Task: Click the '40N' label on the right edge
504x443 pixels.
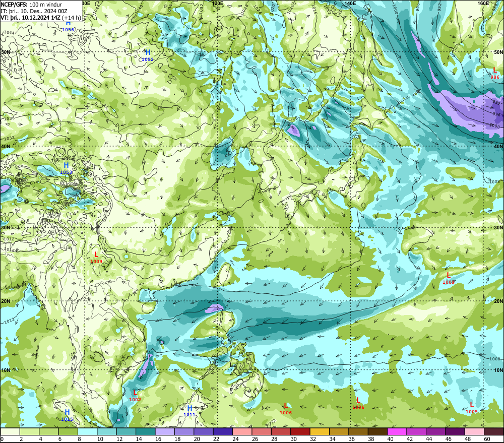Action: [498, 146]
